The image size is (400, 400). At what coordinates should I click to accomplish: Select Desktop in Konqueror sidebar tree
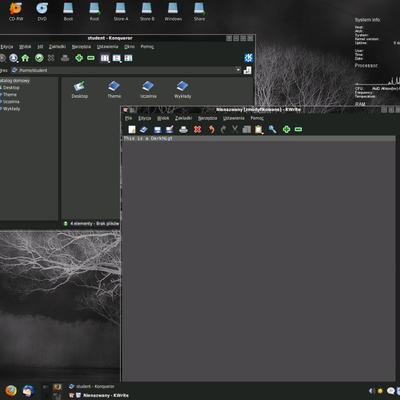[11, 88]
